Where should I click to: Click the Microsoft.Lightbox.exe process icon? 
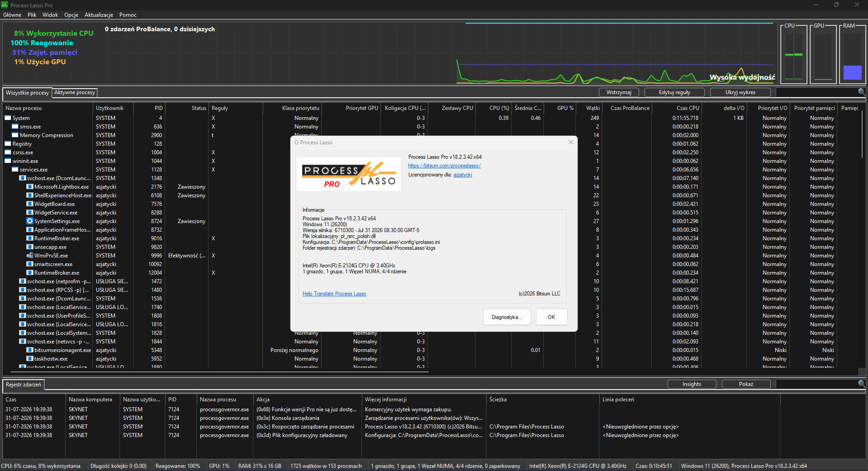tap(30, 187)
